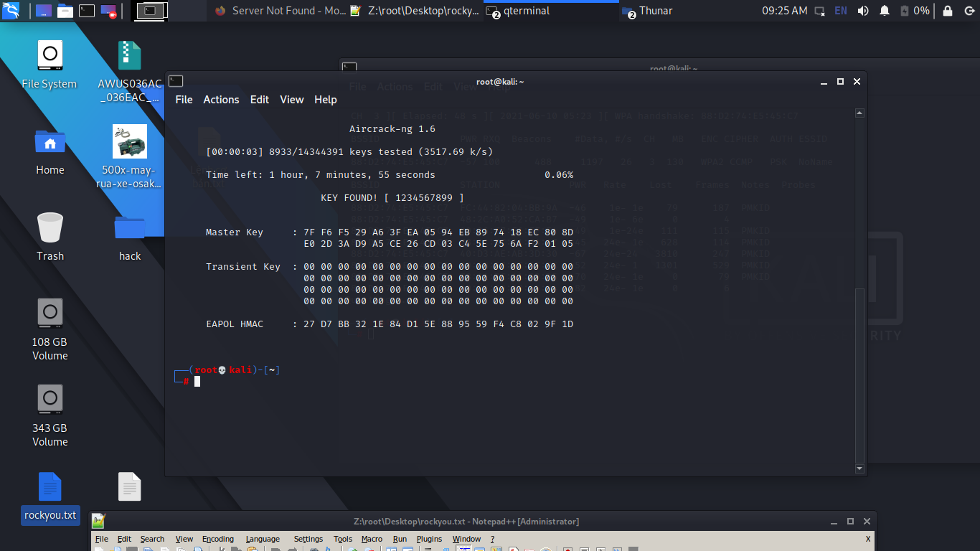
Task: Open the Notepad++ Search menu
Action: (x=152, y=539)
